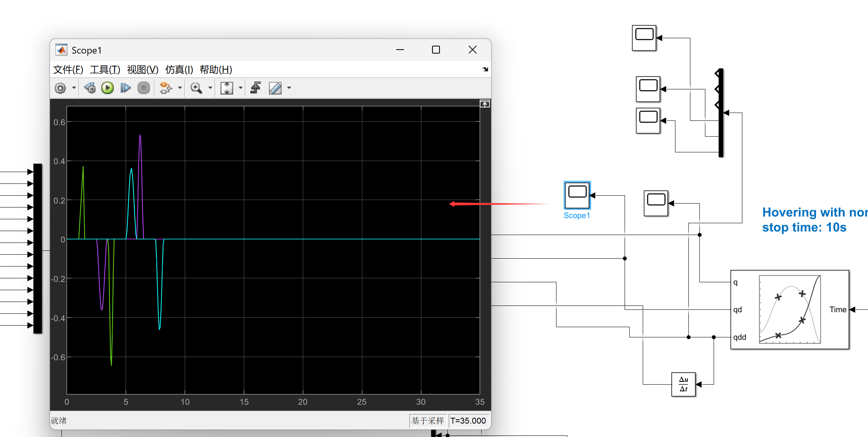Expand dropdown next to configuration gear
Screen dimensions: 868x437
click(x=74, y=88)
